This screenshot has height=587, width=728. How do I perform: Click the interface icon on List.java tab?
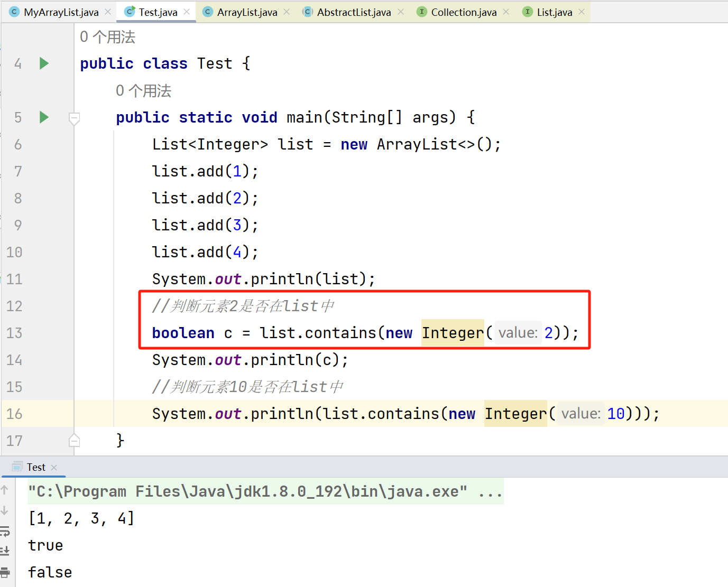[x=528, y=12]
